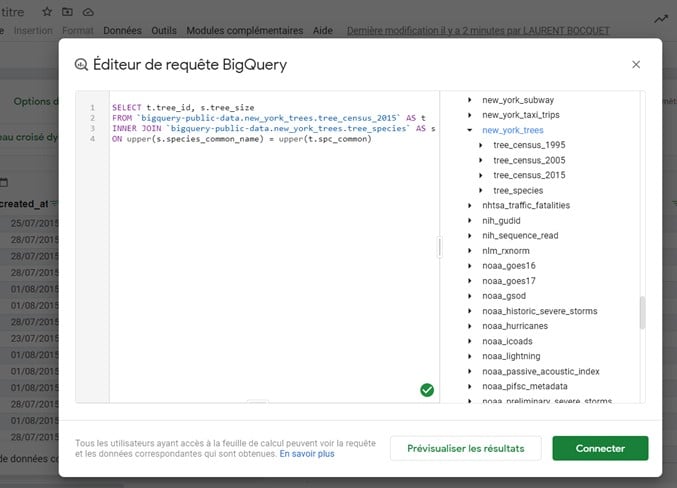Expand the nih_sequence_read dataset
The image size is (677, 488).
click(x=470, y=236)
